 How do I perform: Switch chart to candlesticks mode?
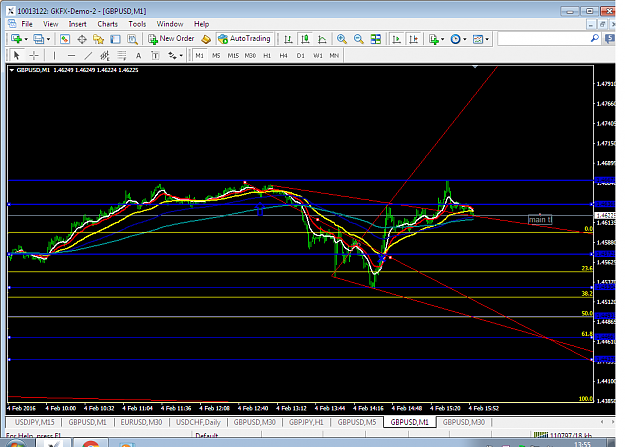click(305, 39)
